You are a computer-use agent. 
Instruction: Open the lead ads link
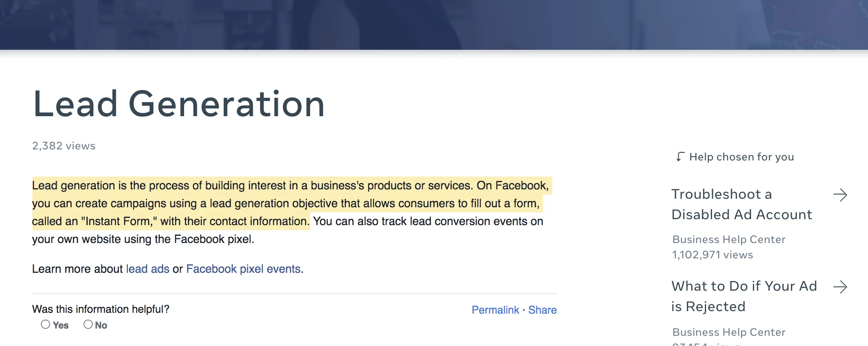pos(147,269)
